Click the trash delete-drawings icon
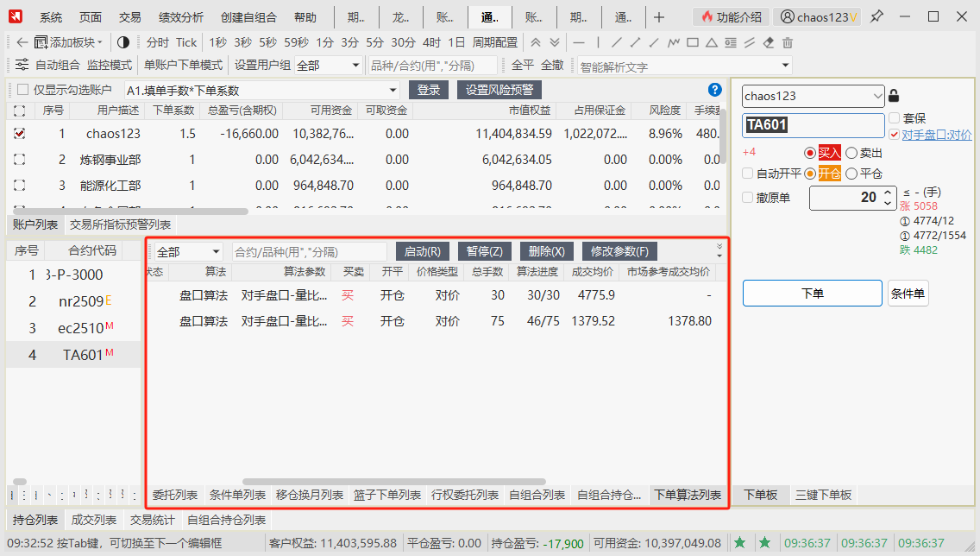Viewport: 980px width, 556px height. (787, 42)
